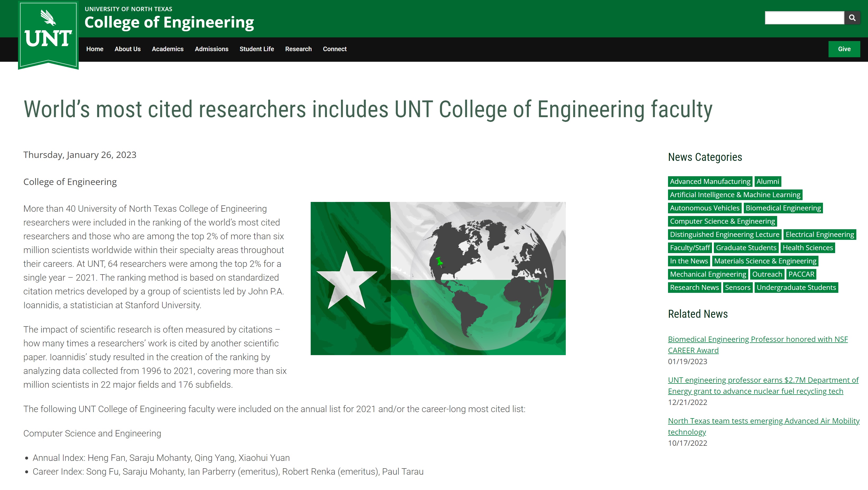Click University of North Texas header text
Viewport: 868px width, 490px height.
click(x=128, y=9)
